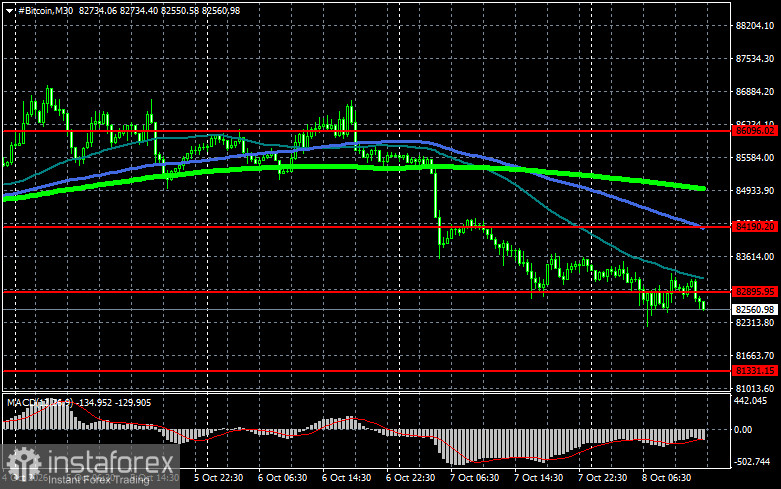Click the #Bitcoin,M30 symbol title

45,10
